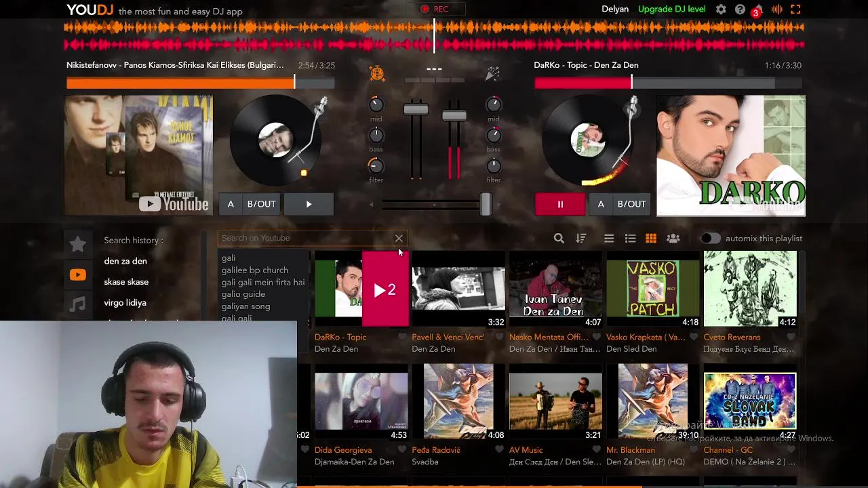Click the right deck filter knob
The height and width of the screenshot is (488, 868).
tap(494, 165)
